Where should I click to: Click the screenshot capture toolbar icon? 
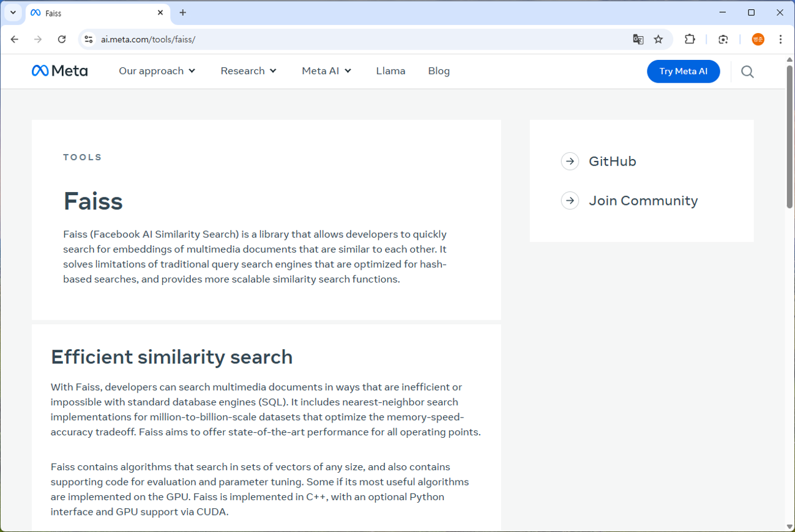[723, 39]
